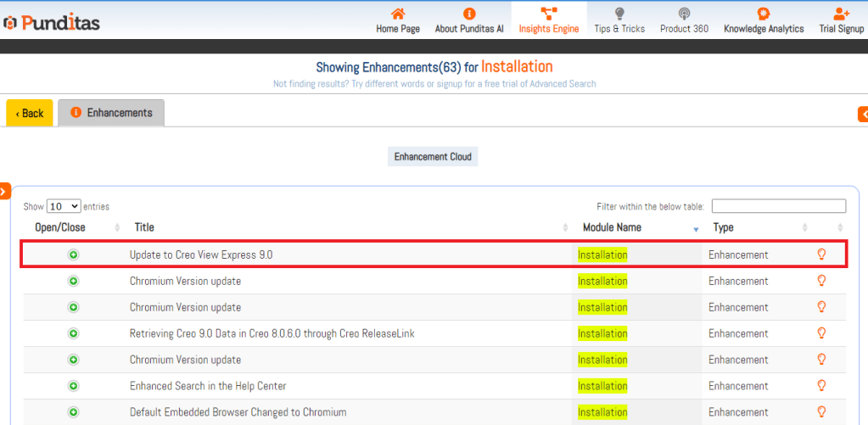Select the Enhancements tab
This screenshot has width=868, height=425.
point(111,113)
